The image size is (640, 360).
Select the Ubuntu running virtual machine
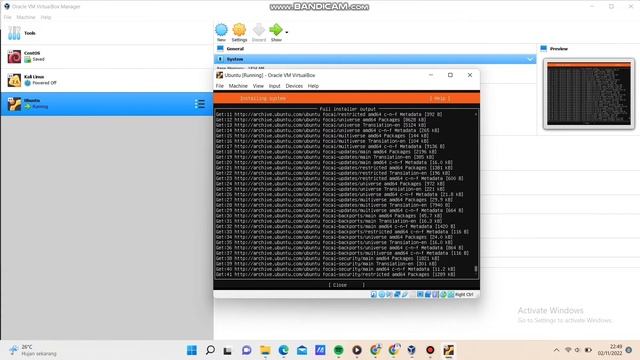pos(106,104)
